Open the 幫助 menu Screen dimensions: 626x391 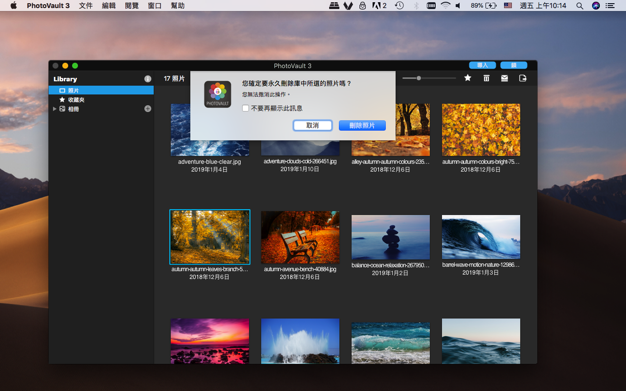coord(178,6)
